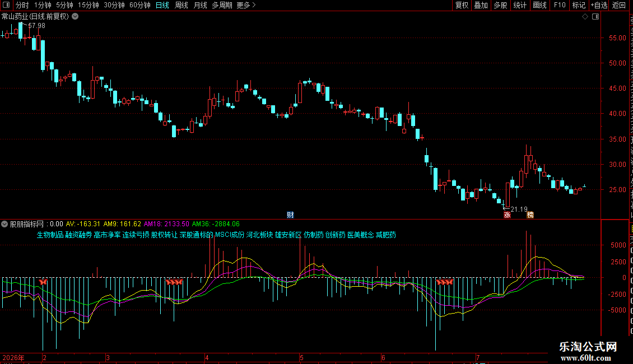The width and height of the screenshot is (633, 364).
Task: Open the 创新药 tag
Action: 336,235
